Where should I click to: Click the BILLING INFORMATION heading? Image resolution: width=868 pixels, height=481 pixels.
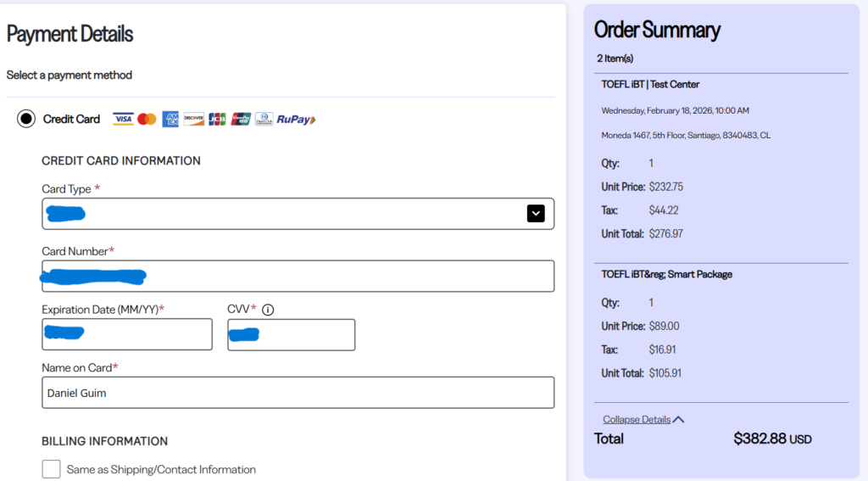(x=104, y=441)
